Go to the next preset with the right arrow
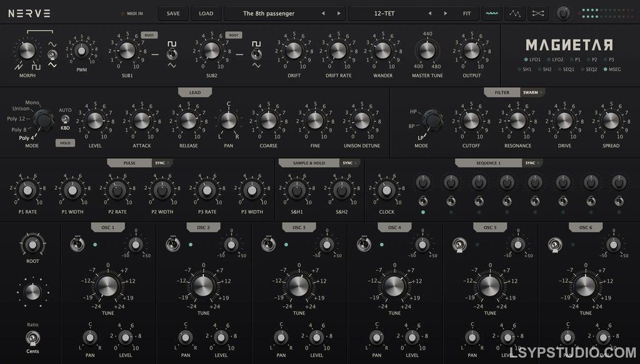Screen dimensions: 640x364 pyautogui.click(x=339, y=14)
